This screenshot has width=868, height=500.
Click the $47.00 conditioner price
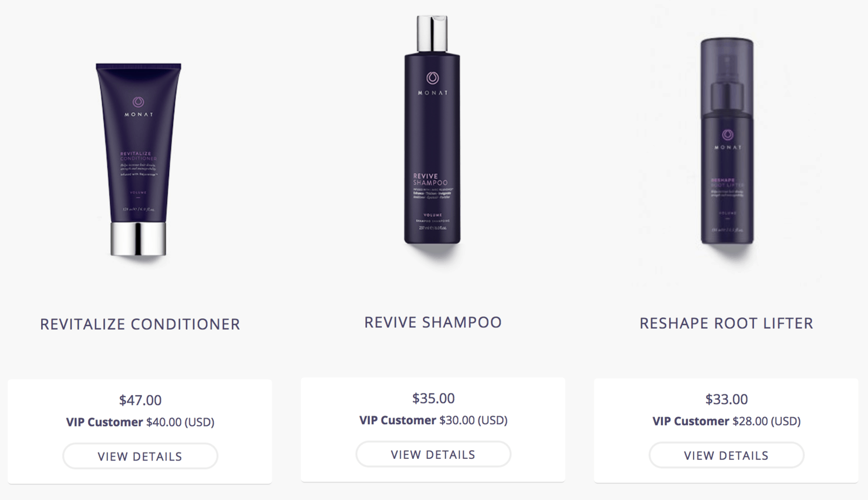point(140,400)
